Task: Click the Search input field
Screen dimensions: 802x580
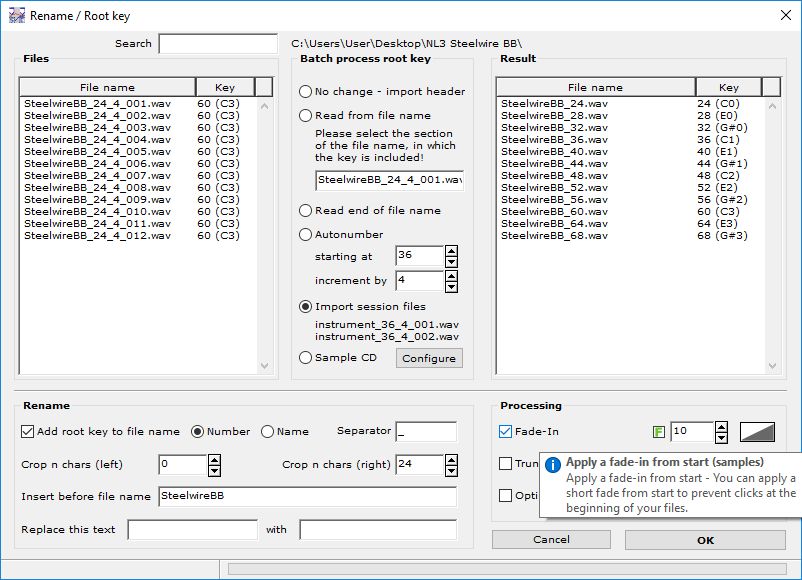Action: pos(217,44)
